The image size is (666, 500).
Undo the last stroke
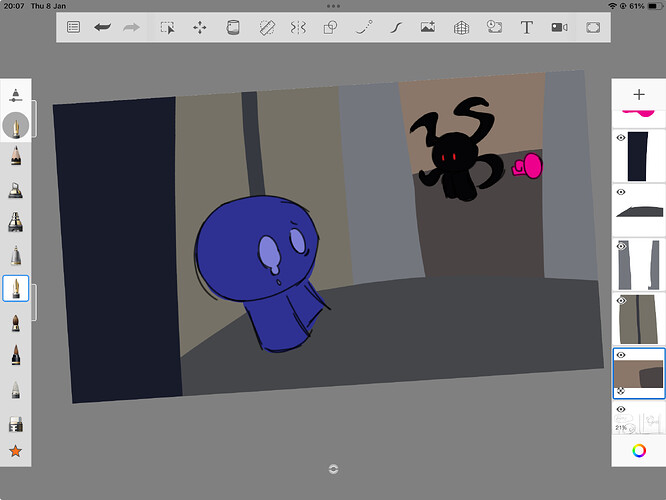pyautogui.click(x=102, y=27)
